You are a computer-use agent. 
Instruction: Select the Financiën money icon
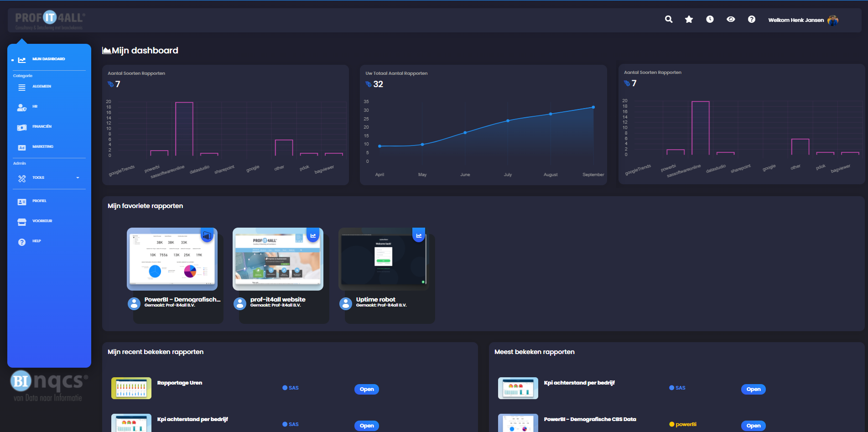[22, 127]
